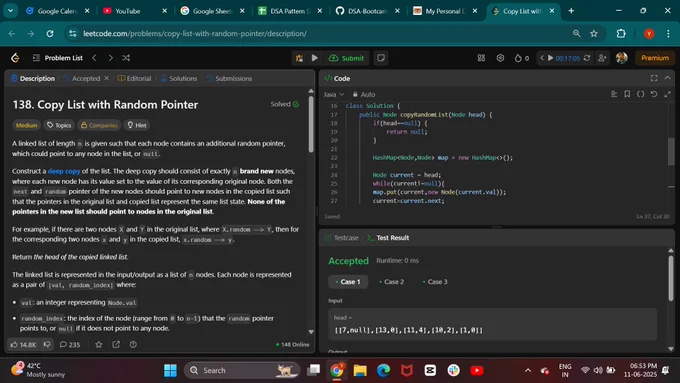Select Case 3 result
This screenshot has height=383, width=680.
[x=435, y=282]
